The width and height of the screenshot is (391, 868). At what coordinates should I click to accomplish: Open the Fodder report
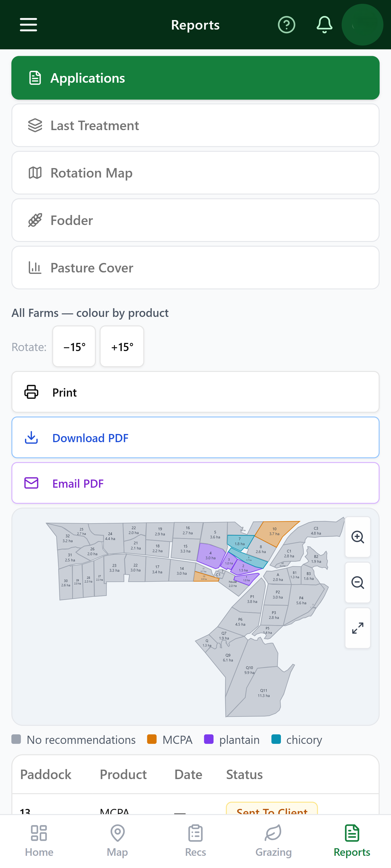pos(195,220)
